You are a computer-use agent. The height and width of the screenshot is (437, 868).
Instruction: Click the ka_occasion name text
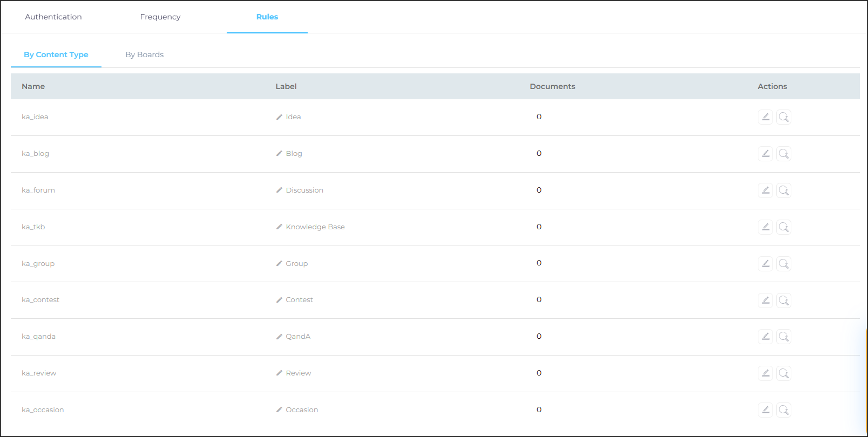(x=43, y=410)
